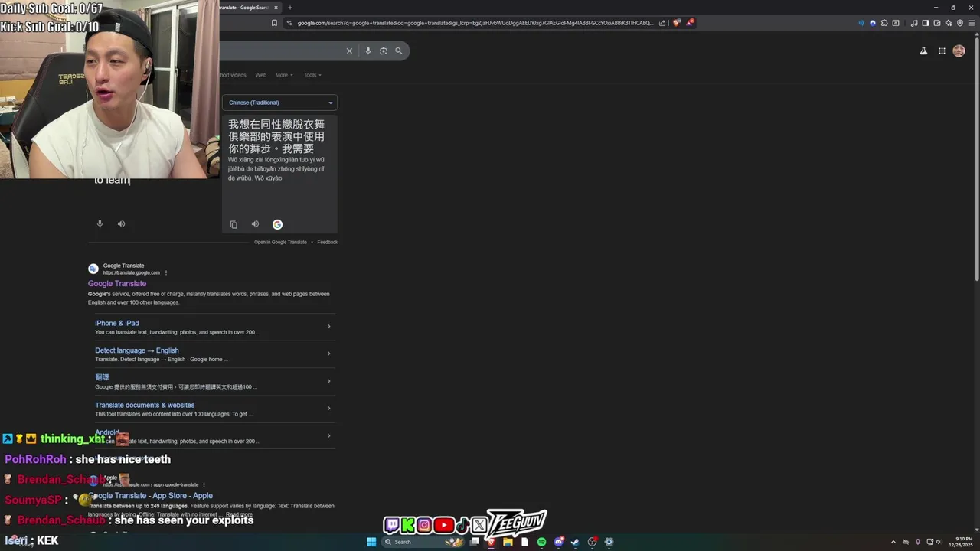Close the Google Search browser tab
This screenshot has height=551, width=980.
pos(276,8)
